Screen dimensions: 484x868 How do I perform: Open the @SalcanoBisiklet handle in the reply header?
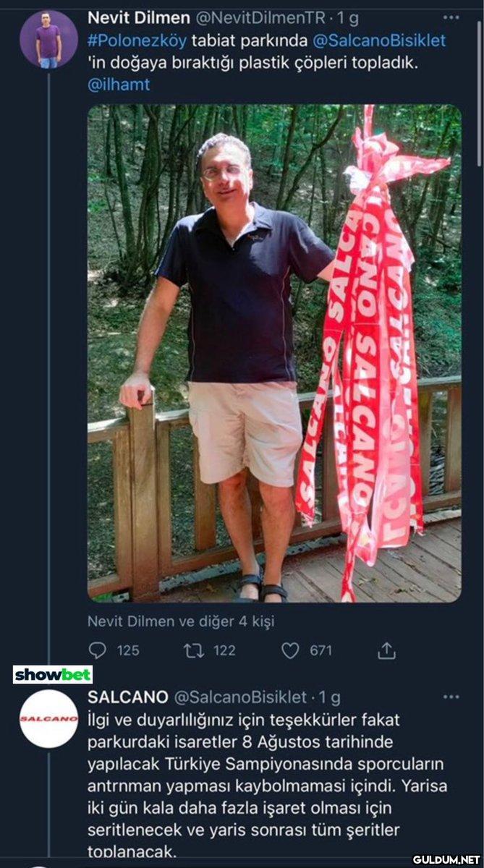coord(241,697)
